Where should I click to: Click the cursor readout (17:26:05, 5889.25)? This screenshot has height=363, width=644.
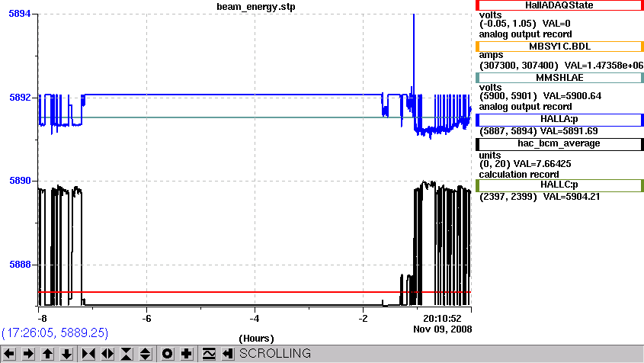pyautogui.click(x=55, y=332)
